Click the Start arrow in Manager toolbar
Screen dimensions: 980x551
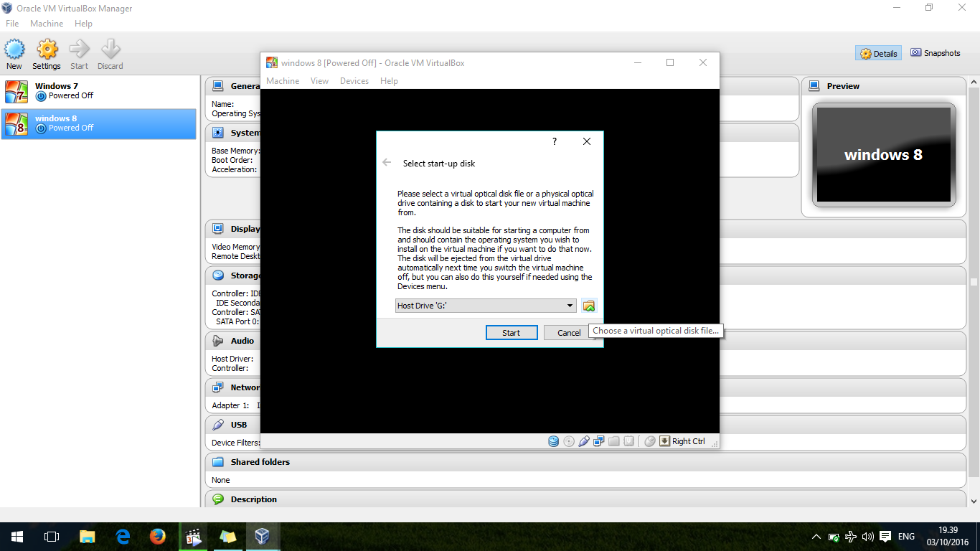point(79,55)
